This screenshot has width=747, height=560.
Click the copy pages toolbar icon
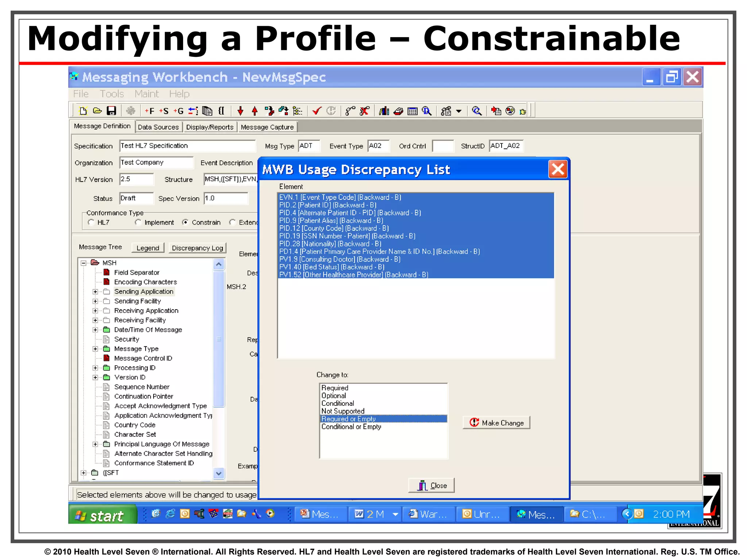pos(207,111)
